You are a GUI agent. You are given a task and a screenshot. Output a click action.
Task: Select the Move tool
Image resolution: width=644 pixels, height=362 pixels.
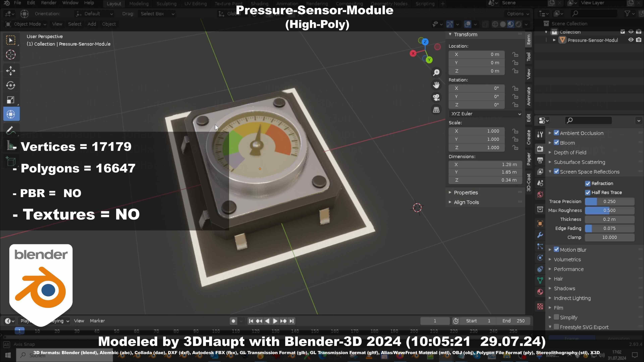[11, 71]
